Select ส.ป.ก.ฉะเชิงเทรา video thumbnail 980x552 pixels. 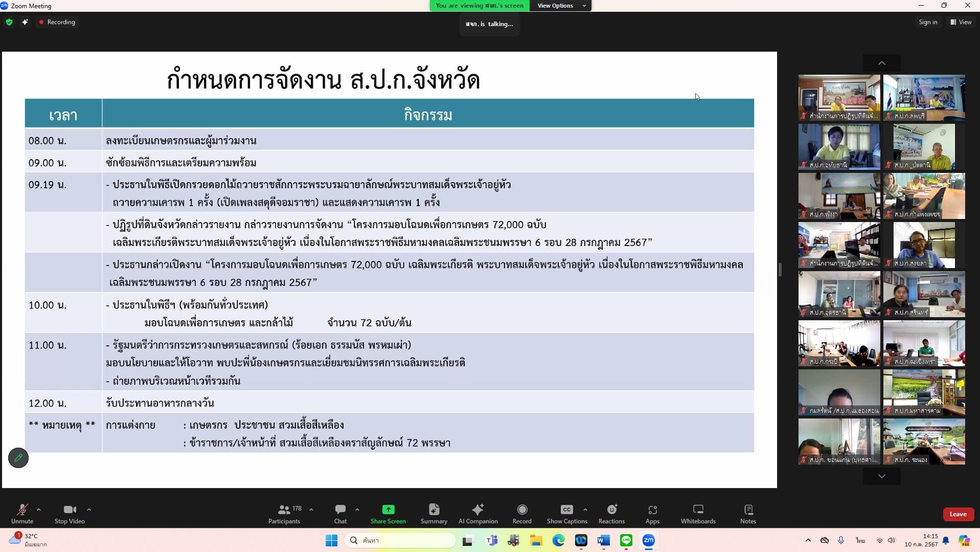pos(924,343)
